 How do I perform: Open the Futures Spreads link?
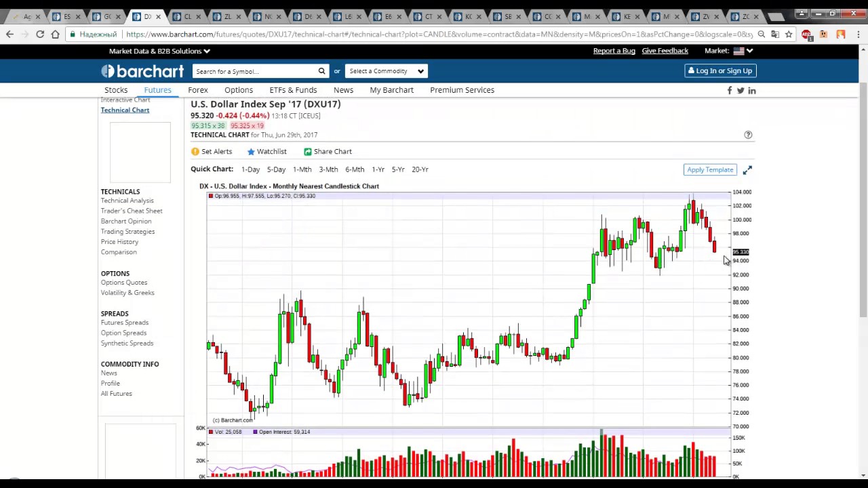[x=124, y=323]
